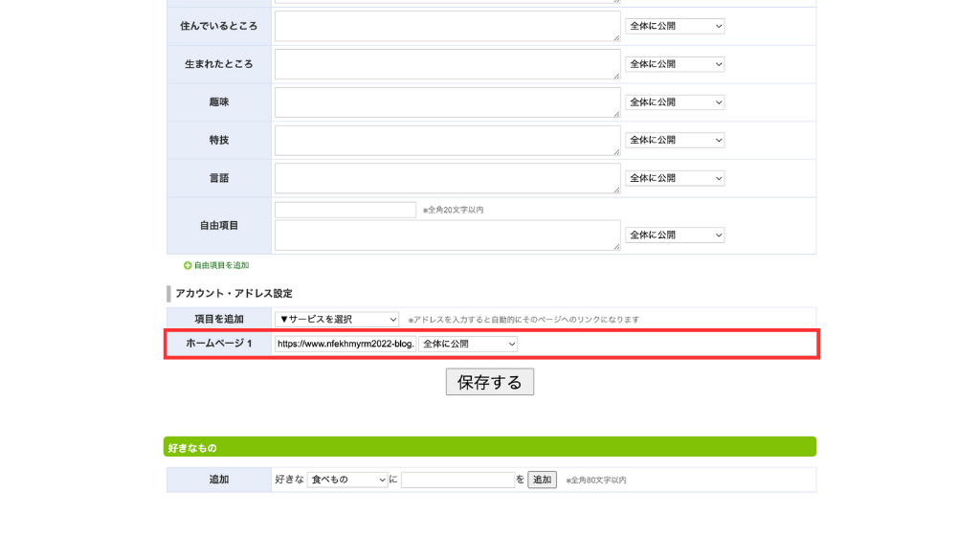Click the 追加 button
The image size is (980, 537).
542,480
